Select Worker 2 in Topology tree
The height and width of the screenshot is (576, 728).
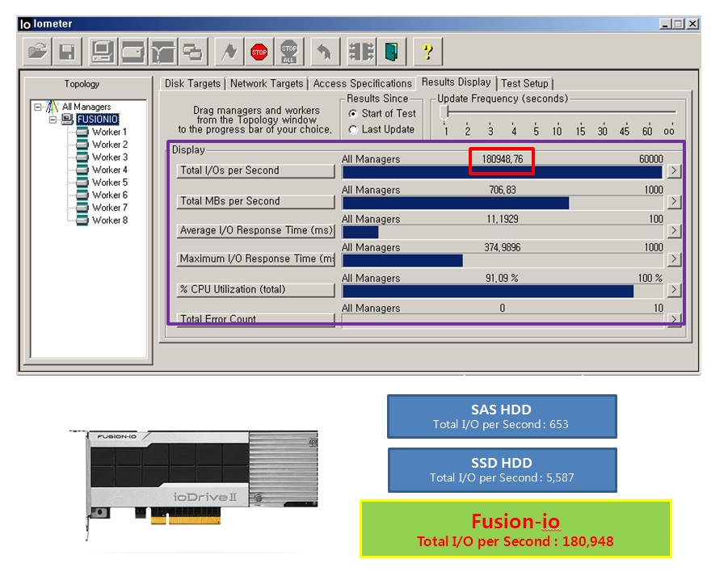(110, 145)
